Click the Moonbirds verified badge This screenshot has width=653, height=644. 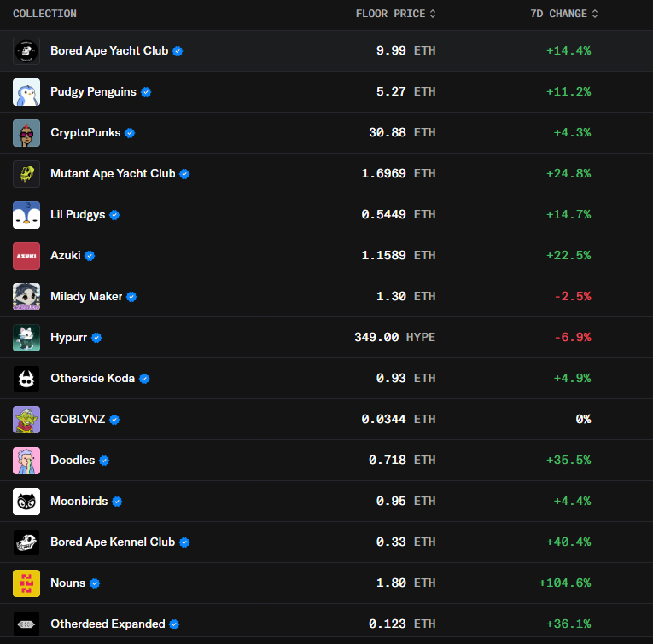(117, 502)
